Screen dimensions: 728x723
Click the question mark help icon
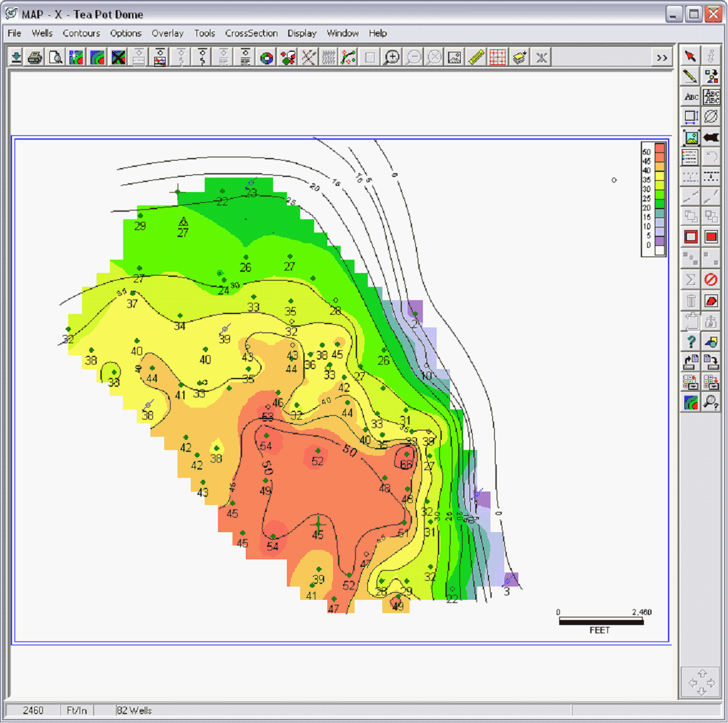point(691,342)
